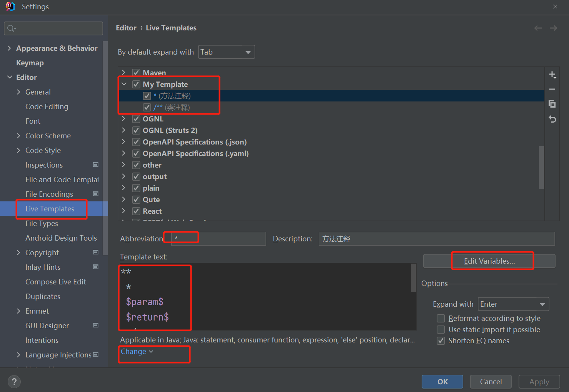Viewport: 569px width, 392px height.
Task: Click the Change applicable contexts link
Action: tap(137, 351)
